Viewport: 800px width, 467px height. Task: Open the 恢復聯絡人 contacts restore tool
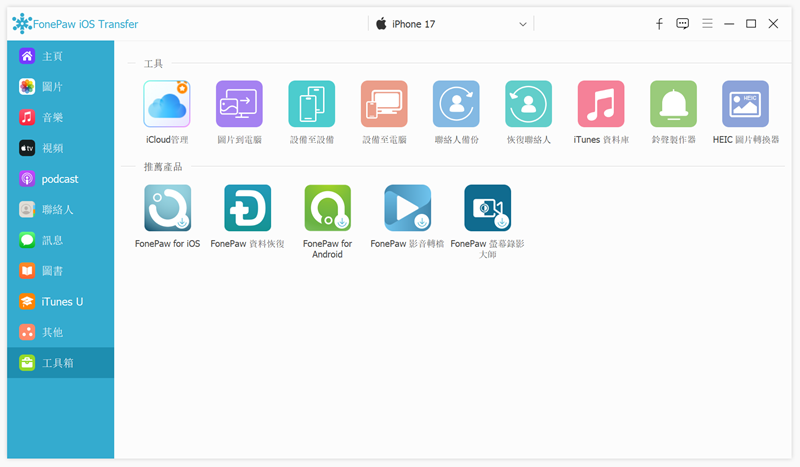529,104
